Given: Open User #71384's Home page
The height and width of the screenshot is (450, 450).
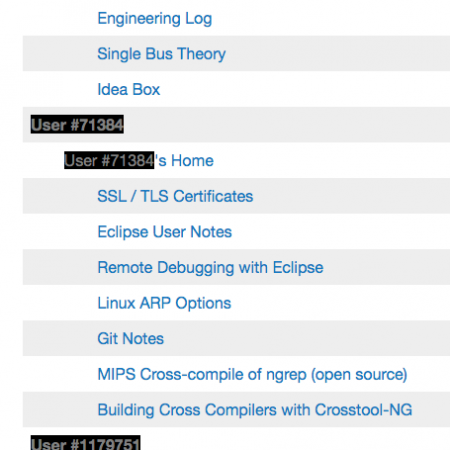Looking at the screenshot, I should pyautogui.click(x=139, y=161).
